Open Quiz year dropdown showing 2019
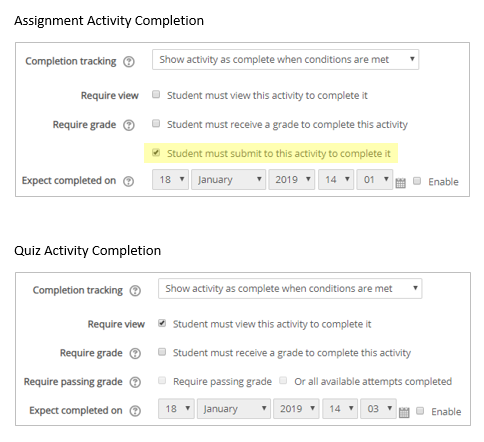484x442 pixels. (296, 409)
